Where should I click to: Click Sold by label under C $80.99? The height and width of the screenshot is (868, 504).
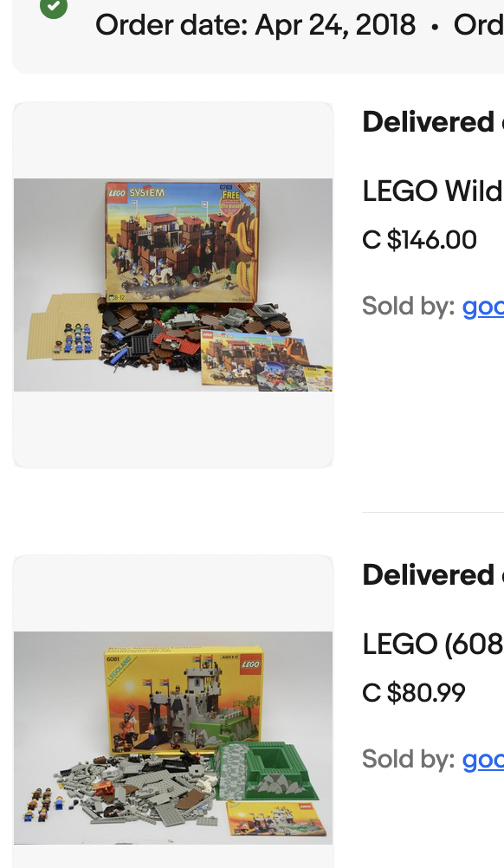pyautogui.click(x=409, y=758)
